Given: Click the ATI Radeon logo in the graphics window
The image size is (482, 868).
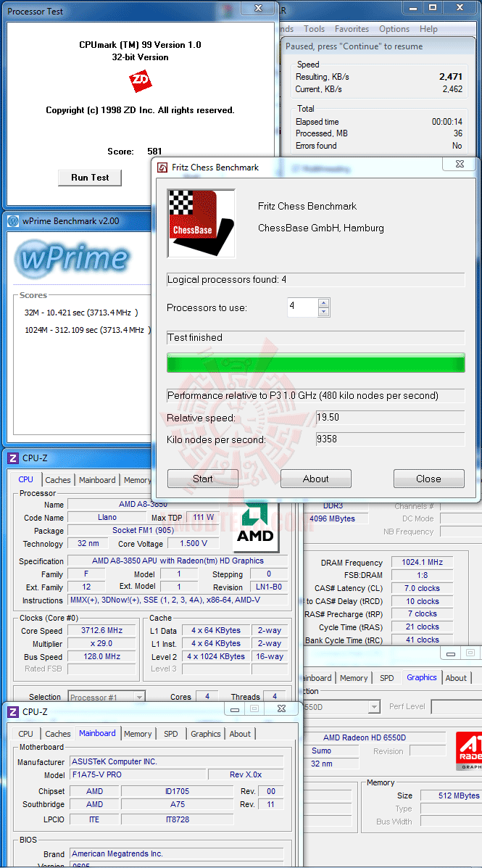Looking at the screenshot, I should pos(469,751).
